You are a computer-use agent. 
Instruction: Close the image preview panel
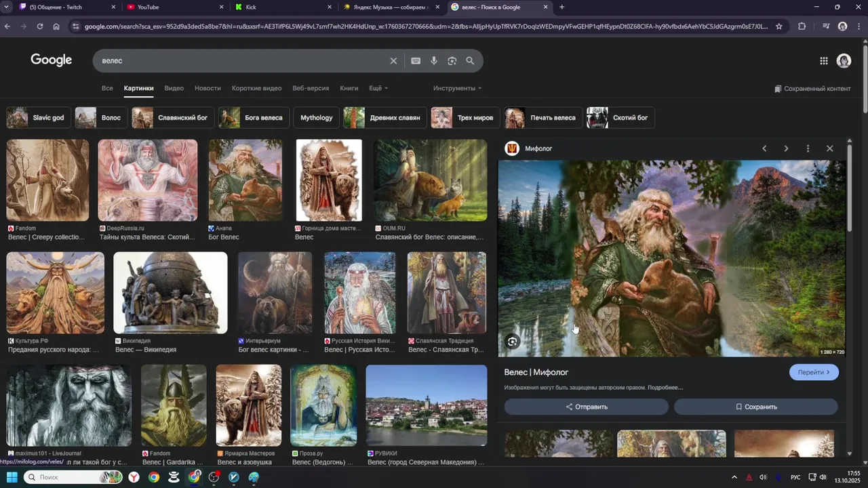tap(829, 148)
